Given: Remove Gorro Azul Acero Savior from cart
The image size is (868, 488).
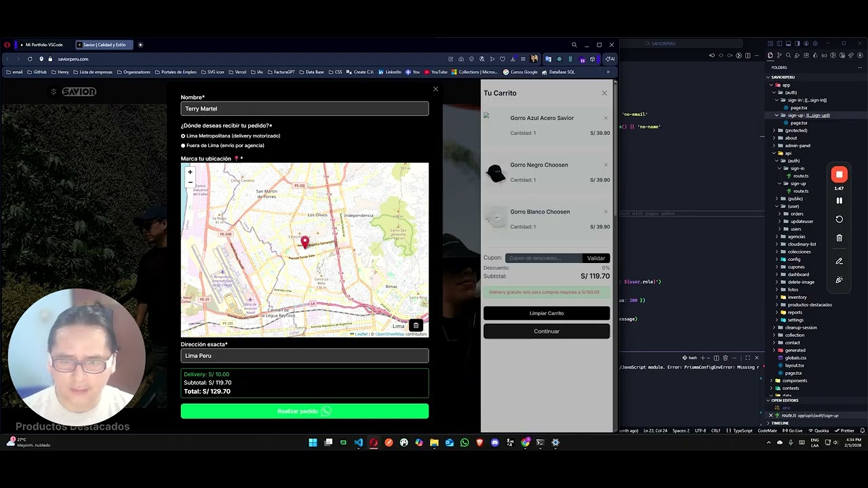Looking at the screenshot, I should 606,118.
